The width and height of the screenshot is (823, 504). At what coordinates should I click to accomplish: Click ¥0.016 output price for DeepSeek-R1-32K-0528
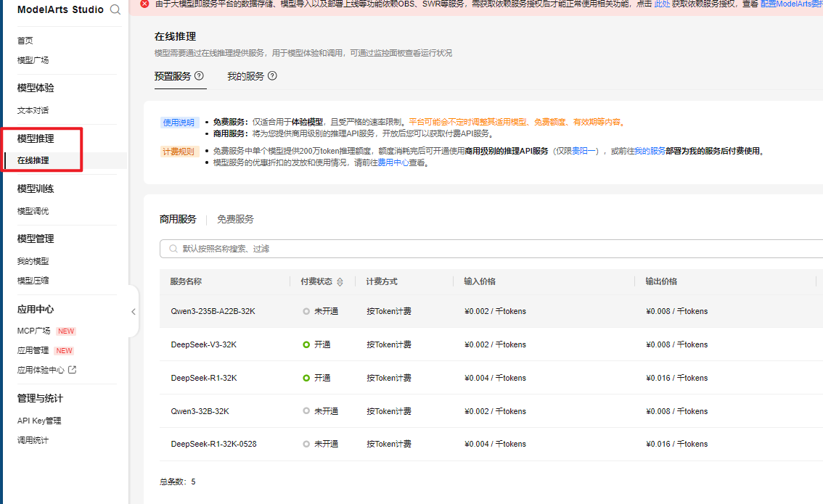pyautogui.click(x=677, y=444)
